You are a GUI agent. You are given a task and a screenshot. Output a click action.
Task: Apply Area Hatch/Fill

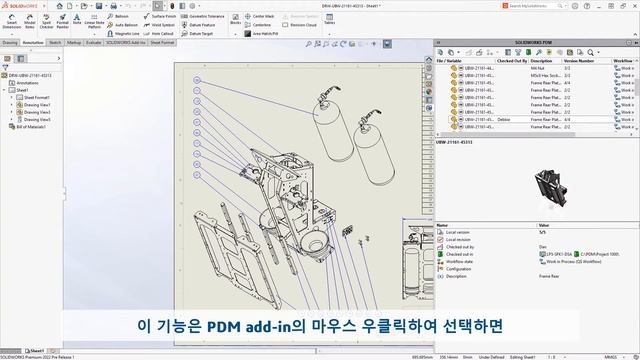[x=261, y=33]
